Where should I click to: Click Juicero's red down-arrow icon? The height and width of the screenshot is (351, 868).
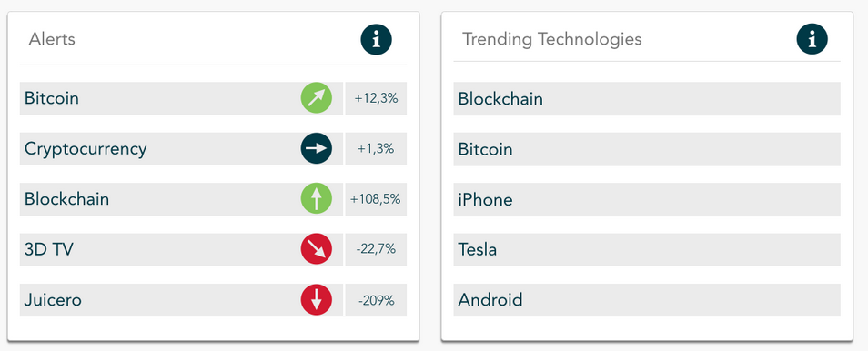click(316, 299)
